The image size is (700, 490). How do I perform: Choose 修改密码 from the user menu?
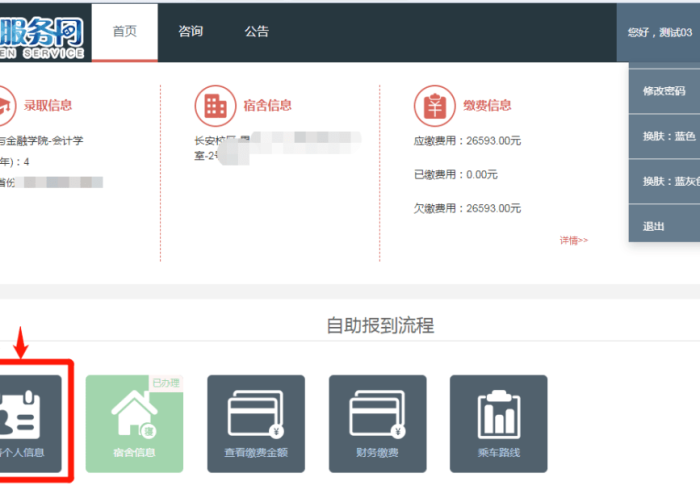pos(664,91)
